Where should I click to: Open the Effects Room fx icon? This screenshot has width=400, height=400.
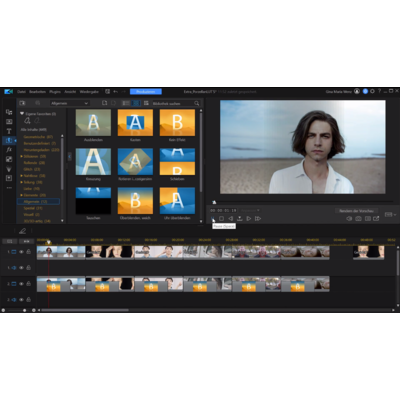tap(9, 150)
